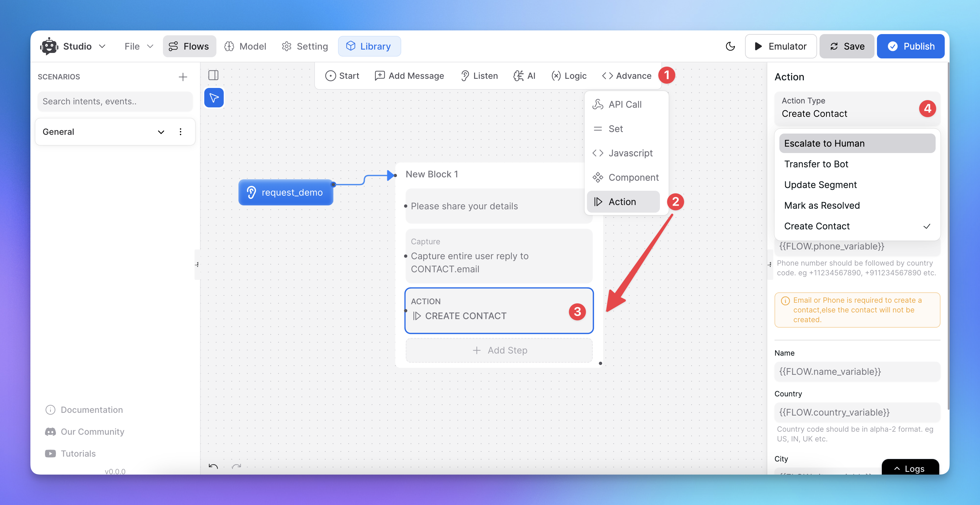Viewport: 980px width, 505px height.
Task: Click the Save button
Action: [x=847, y=46]
